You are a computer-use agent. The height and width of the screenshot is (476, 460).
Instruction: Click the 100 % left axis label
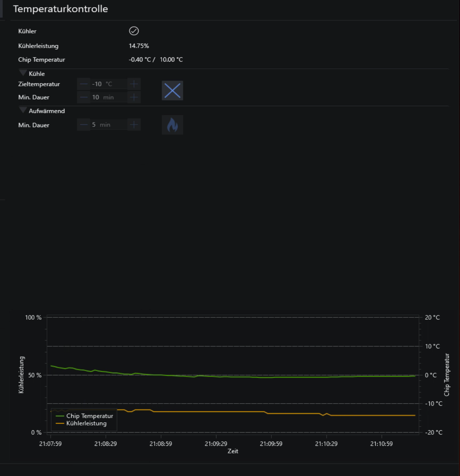(33, 318)
